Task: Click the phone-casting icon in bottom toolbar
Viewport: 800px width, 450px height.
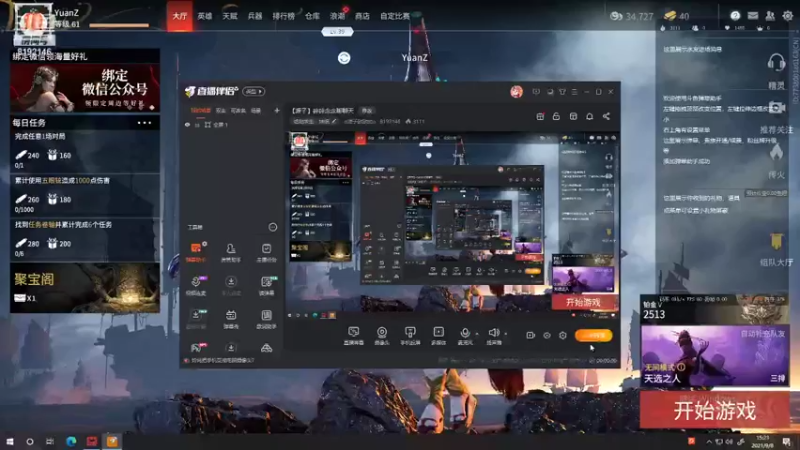Action: pyautogui.click(x=410, y=332)
